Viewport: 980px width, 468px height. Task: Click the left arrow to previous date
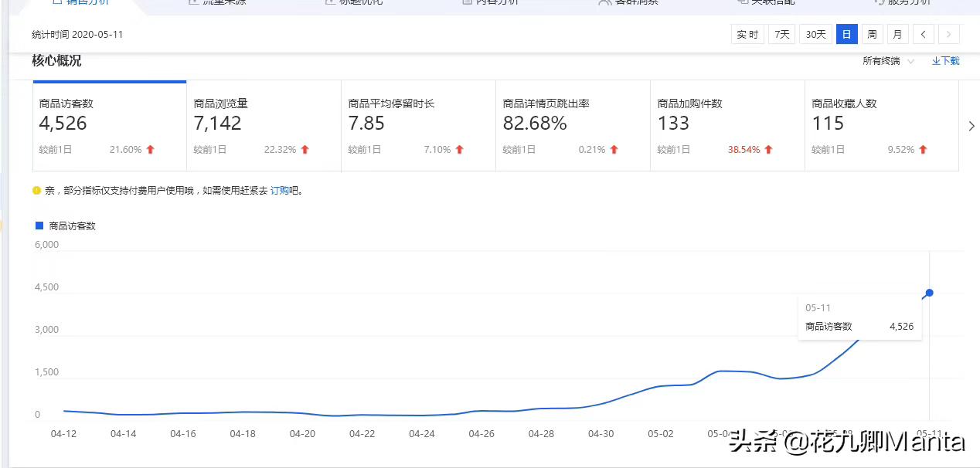923,34
